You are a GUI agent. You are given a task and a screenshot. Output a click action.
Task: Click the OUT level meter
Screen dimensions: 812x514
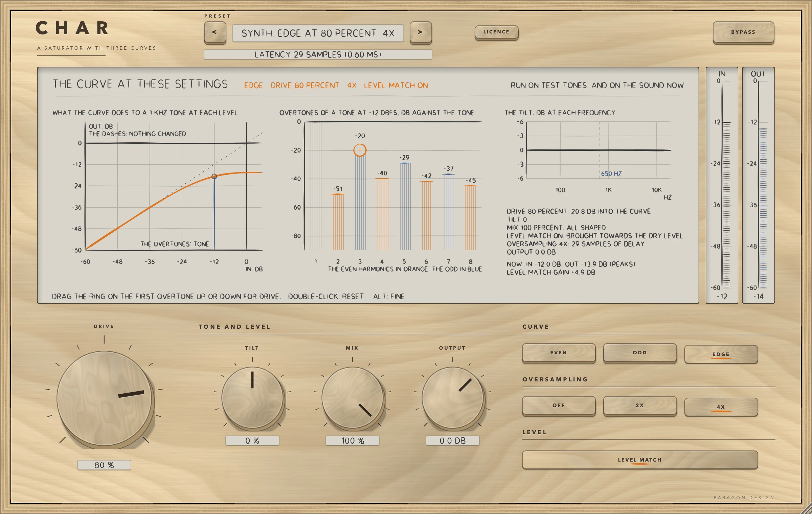click(759, 185)
